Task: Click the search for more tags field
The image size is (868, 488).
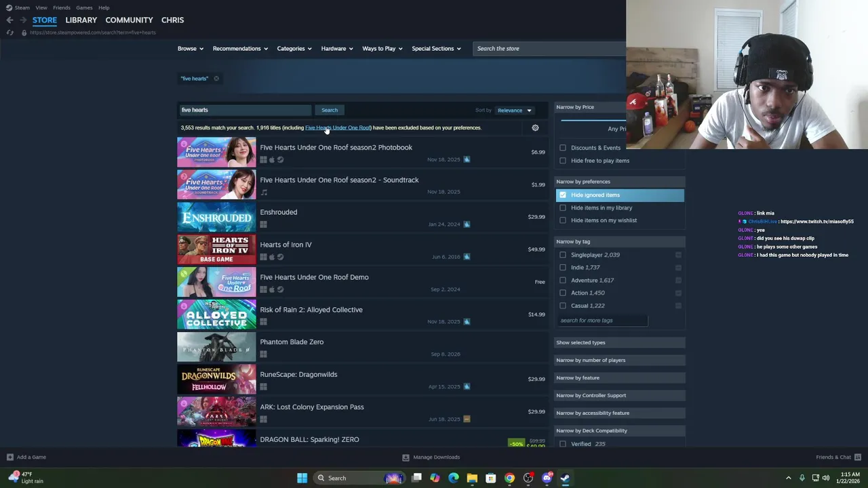Action: [602, 321]
